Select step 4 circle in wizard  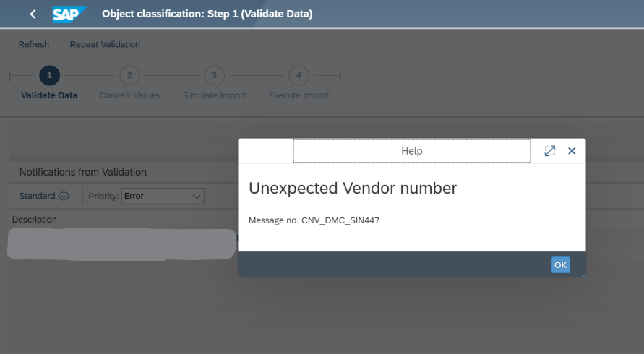click(299, 76)
